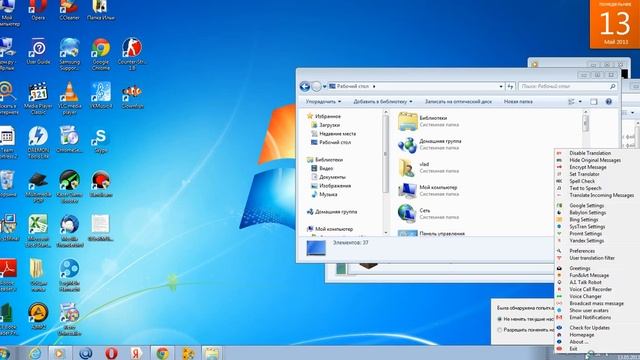
Task: Open Internet Explorer from the taskbar
Action: click(x=35, y=353)
